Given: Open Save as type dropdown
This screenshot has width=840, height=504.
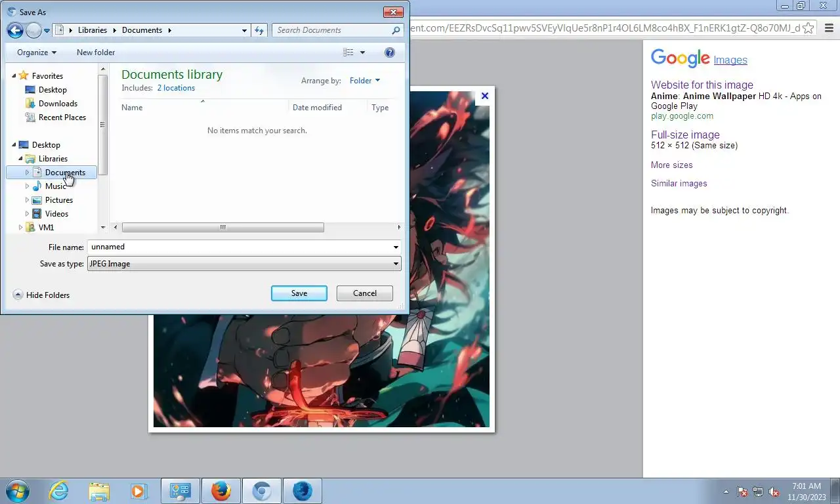Looking at the screenshot, I should [243, 264].
